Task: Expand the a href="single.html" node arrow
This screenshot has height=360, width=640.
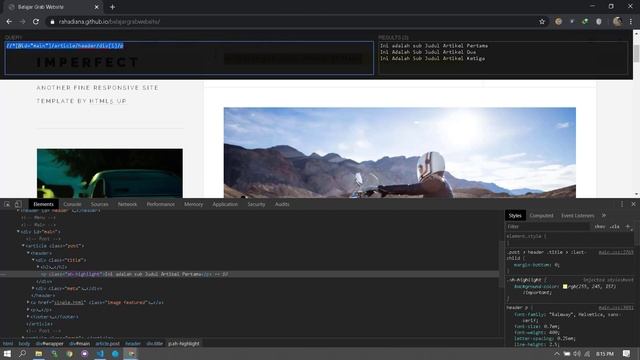Action: point(28,302)
